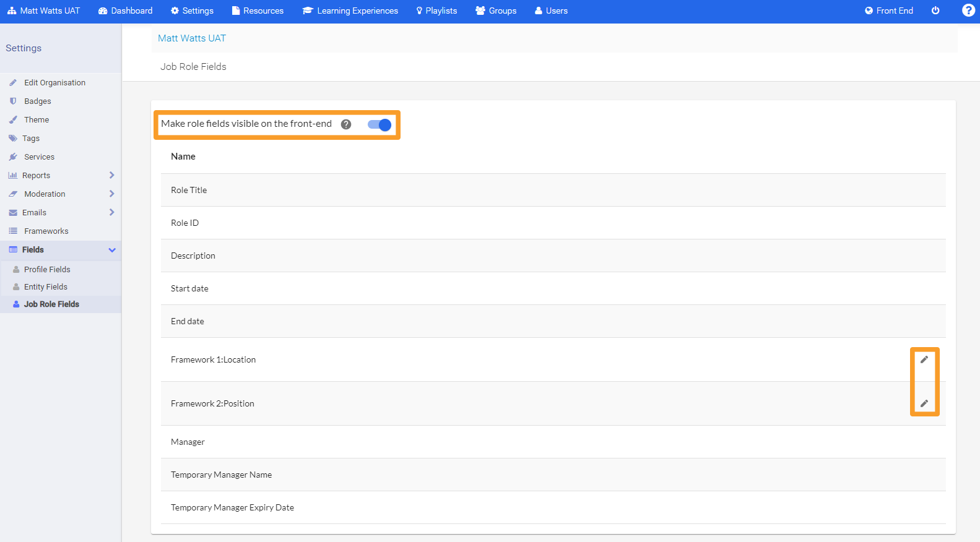Click the Dashboard gauge icon

(103, 11)
